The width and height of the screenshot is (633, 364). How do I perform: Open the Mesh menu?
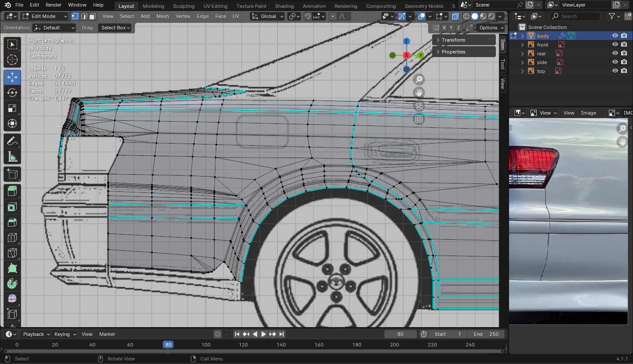162,16
